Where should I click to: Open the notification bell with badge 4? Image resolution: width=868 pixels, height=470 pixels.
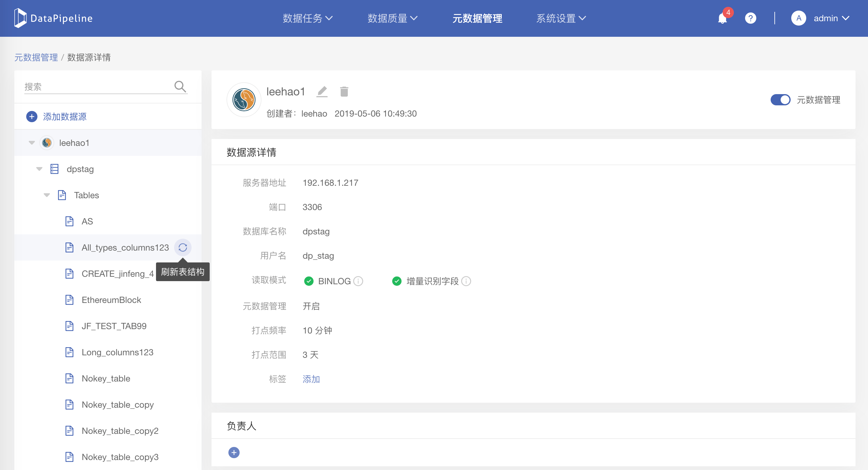click(x=722, y=18)
